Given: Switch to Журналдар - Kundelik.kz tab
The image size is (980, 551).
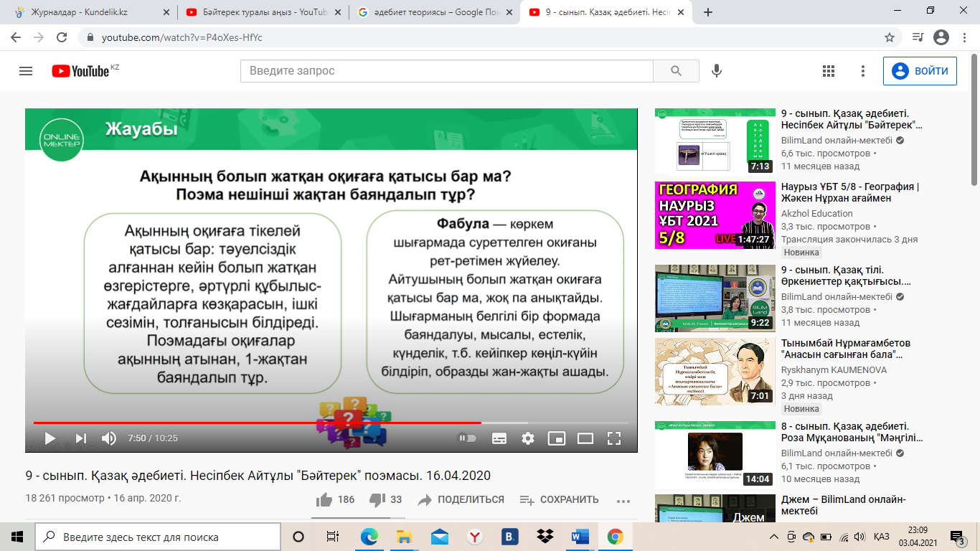Looking at the screenshot, I should point(90,12).
